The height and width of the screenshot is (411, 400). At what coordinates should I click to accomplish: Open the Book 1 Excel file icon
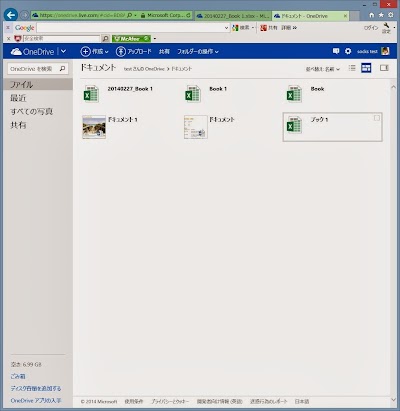(193, 94)
